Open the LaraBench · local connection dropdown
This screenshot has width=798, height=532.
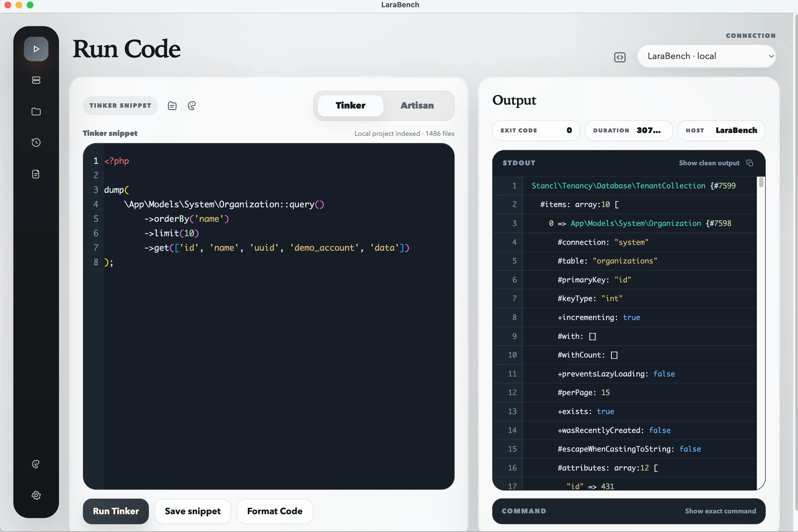[x=706, y=56]
